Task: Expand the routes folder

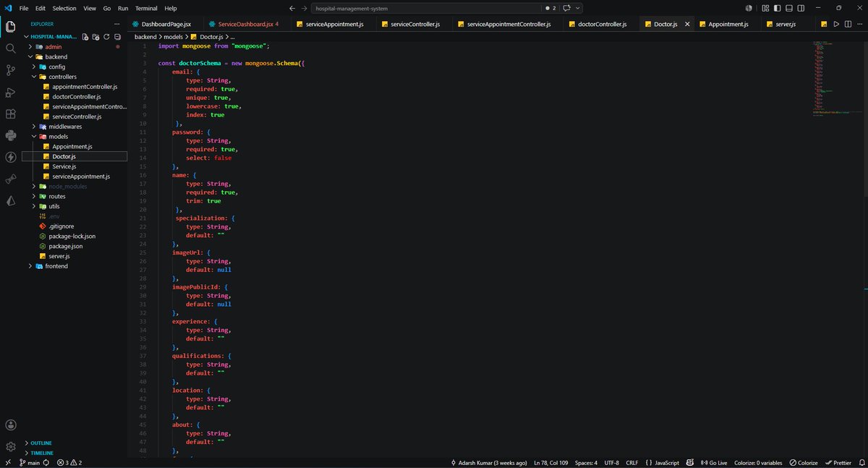Action: (x=75, y=196)
